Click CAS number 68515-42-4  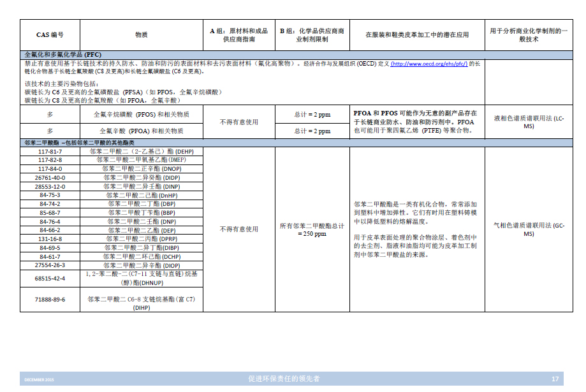[50, 279]
